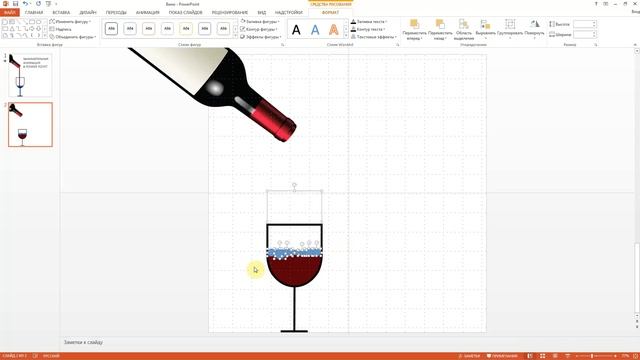Click the Save icon in quick access toolbar
Screen dimensions: 640x360
16,4
